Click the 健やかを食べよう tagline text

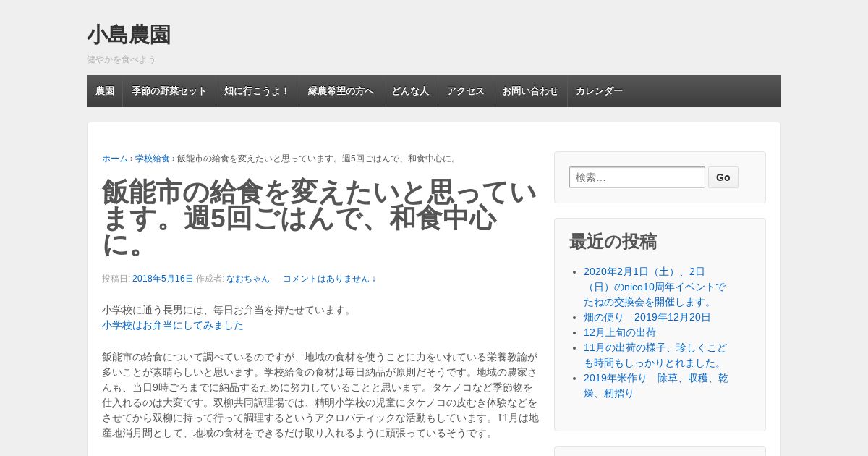[122, 59]
